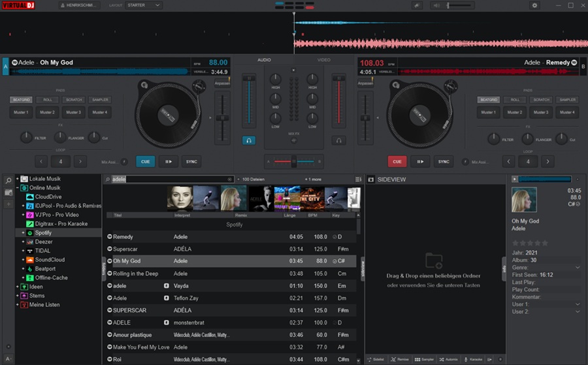Open the Sidelist tab
Image resolution: width=588 pixels, height=365 pixels.
(x=376, y=359)
